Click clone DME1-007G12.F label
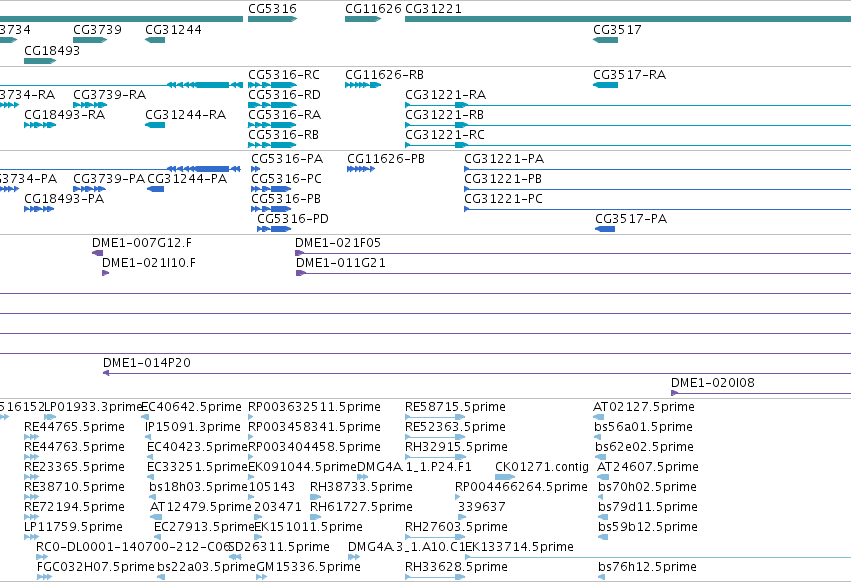Screen dimensions: 851x582 tap(142, 243)
